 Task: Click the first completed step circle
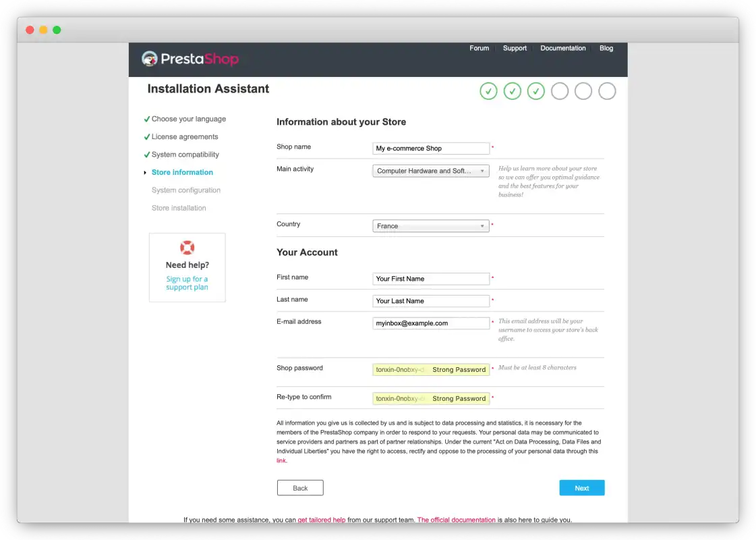(488, 91)
